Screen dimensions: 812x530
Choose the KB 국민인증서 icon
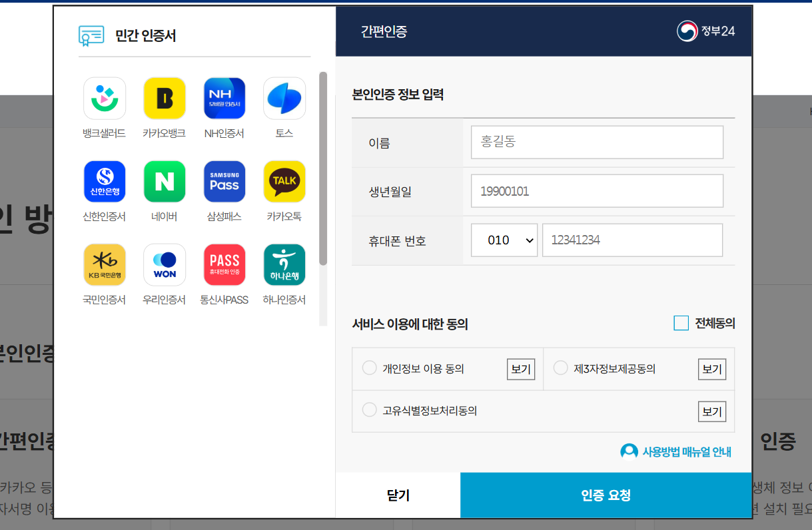[105, 265]
